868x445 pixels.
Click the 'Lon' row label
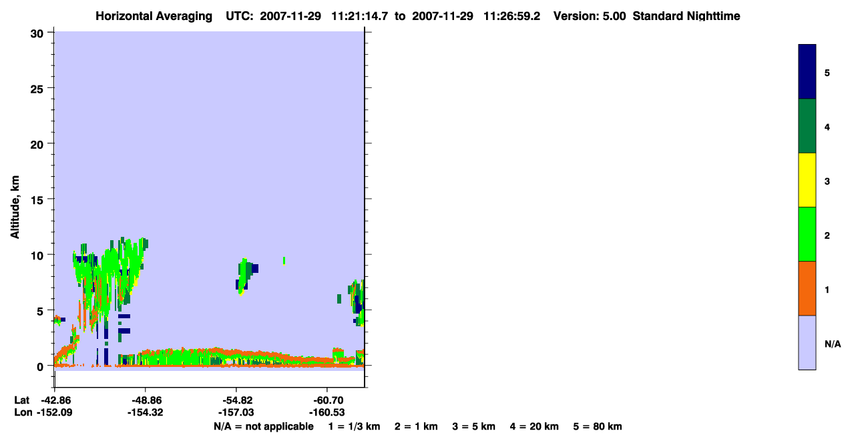click(22, 413)
